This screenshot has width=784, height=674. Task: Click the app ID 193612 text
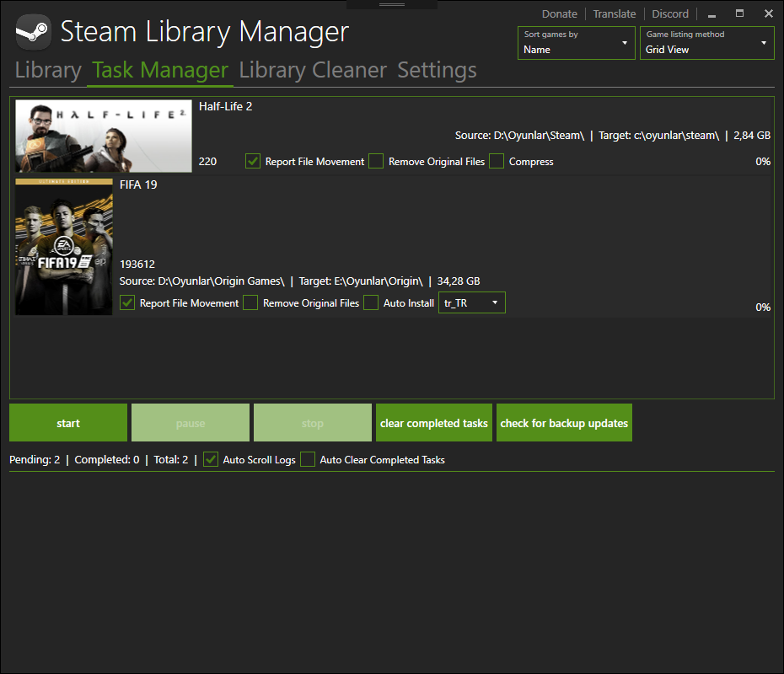pos(137,265)
